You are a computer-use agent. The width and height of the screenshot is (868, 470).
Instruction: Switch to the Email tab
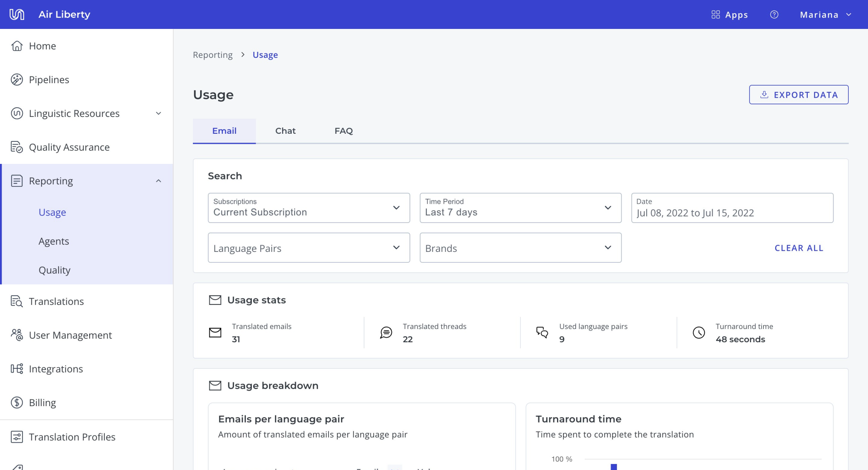click(x=224, y=131)
